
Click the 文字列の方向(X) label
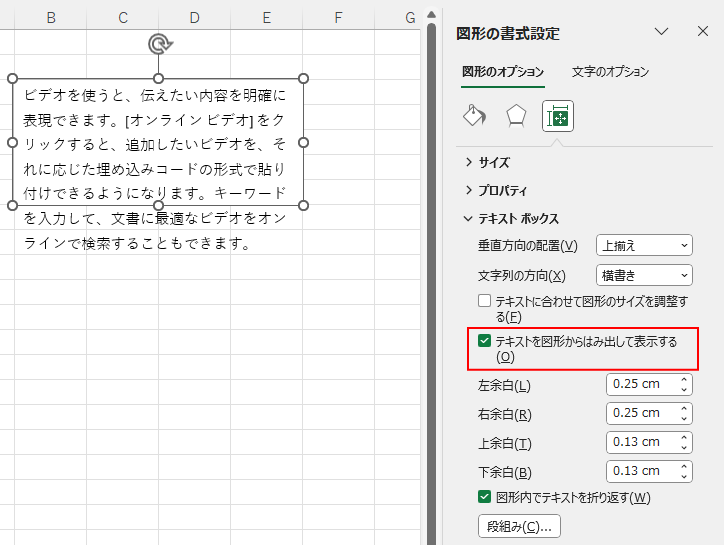522,276
